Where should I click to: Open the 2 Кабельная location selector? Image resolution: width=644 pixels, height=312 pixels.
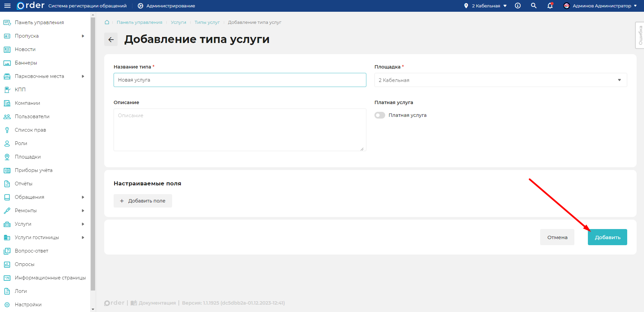pyautogui.click(x=486, y=6)
